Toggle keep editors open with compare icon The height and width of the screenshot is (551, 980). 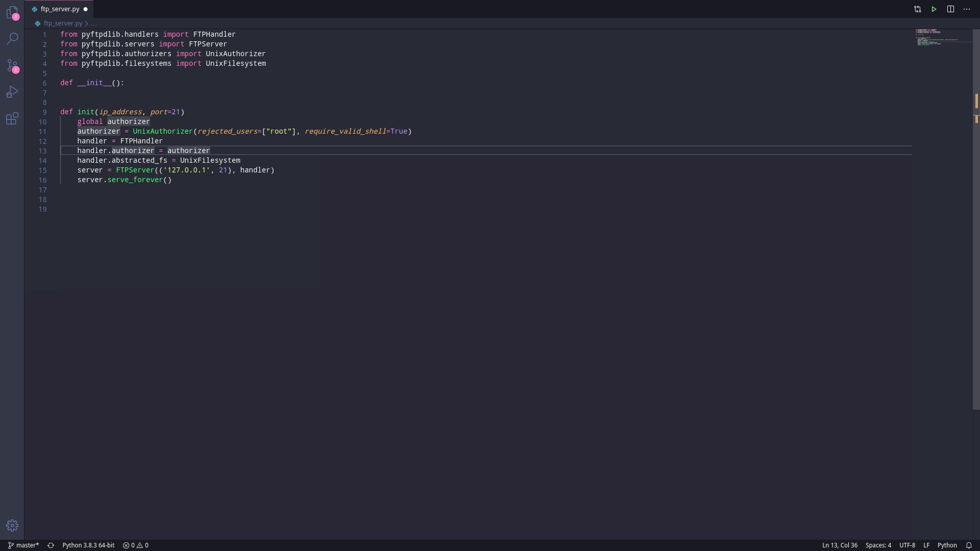tap(917, 9)
